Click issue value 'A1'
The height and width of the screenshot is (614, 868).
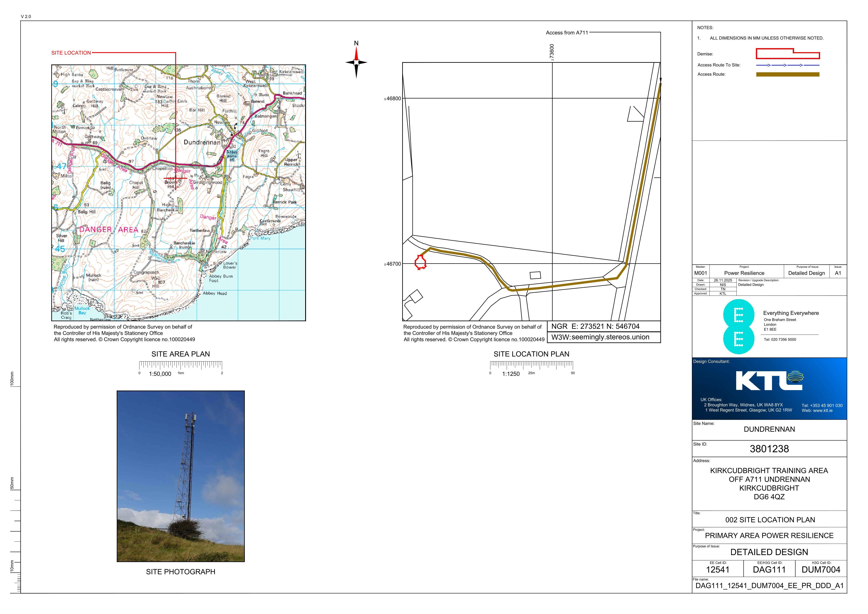(x=838, y=273)
